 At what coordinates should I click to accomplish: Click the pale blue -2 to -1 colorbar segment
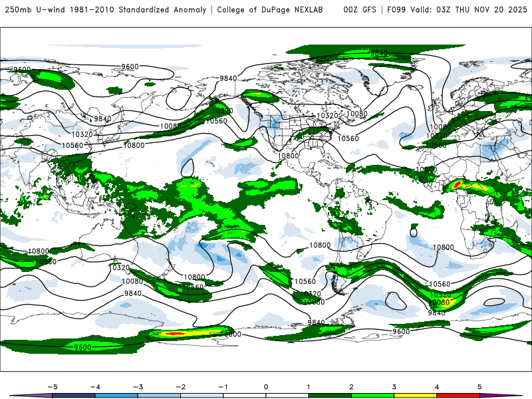[202, 396]
